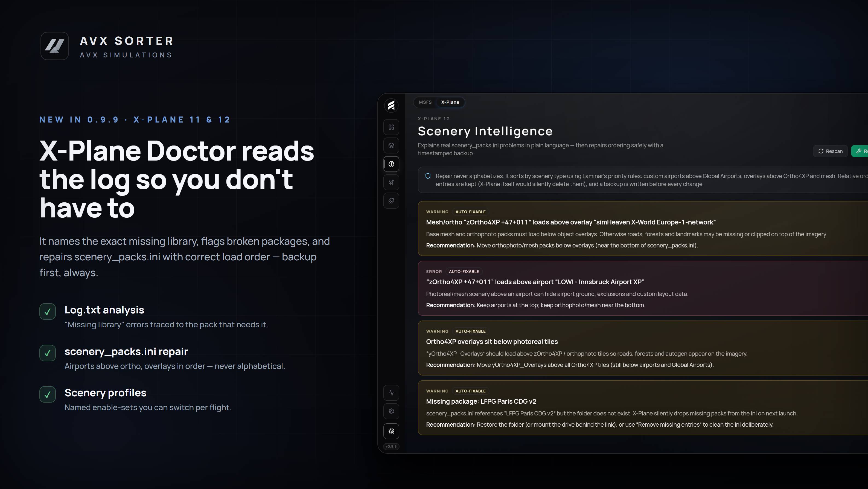The height and width of the screenshot is (489, 868).
Task: Toggle the Scenery profiles checkmark
Action: pos(48,394)
